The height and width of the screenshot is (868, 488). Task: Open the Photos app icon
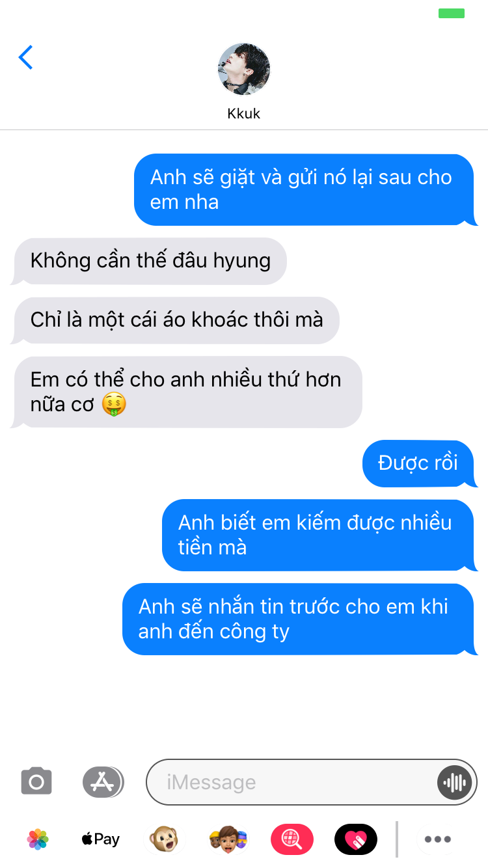(38, 839)
